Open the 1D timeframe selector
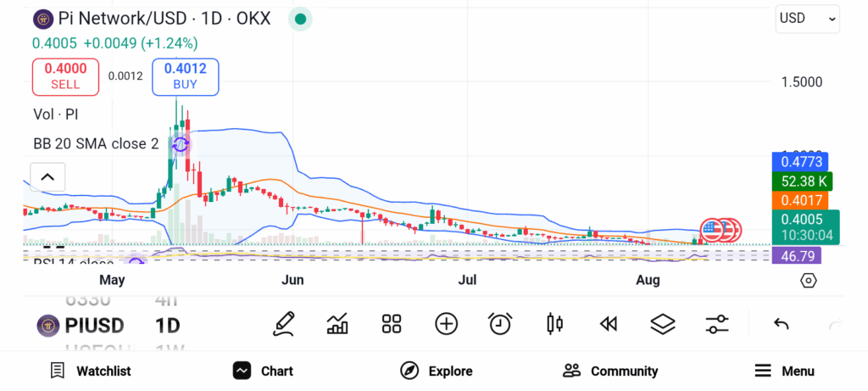This screenshot has width=868, height=391. click(x=167, y=325)
